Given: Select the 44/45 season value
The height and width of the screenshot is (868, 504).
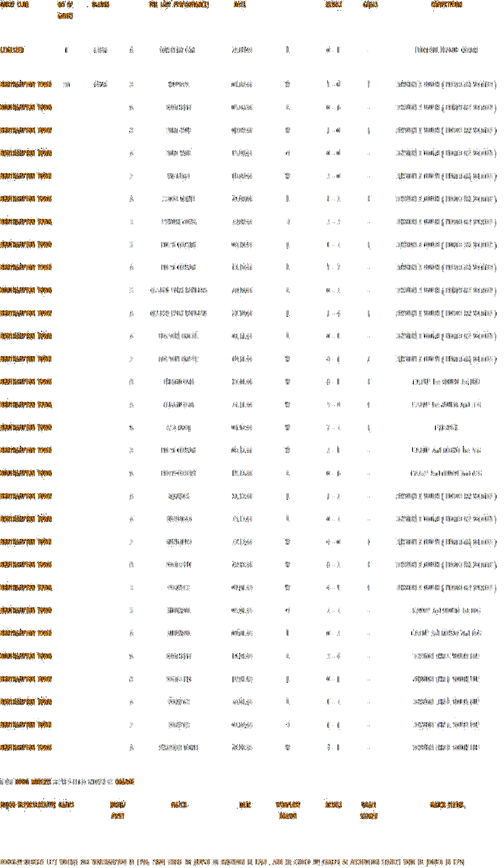Looking at the screenshot, I should click(100, 85).
